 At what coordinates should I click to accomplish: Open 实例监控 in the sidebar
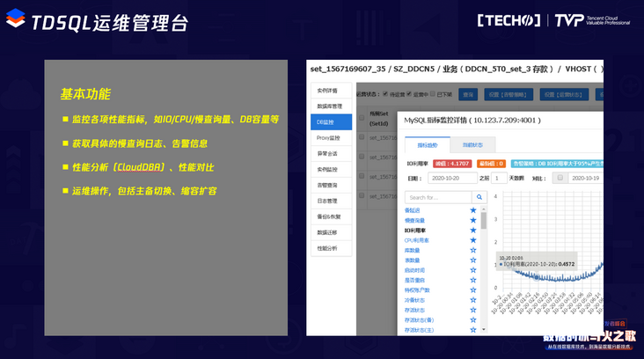pos(331,169)
